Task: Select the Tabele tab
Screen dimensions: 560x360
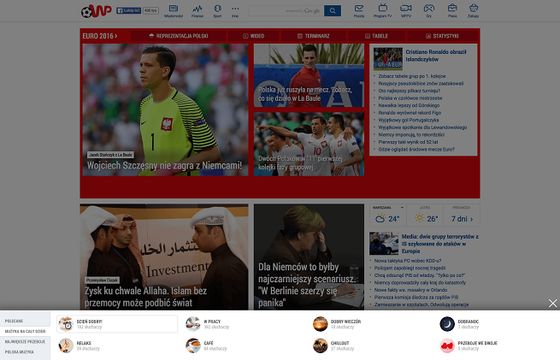Action: point(376,36)
